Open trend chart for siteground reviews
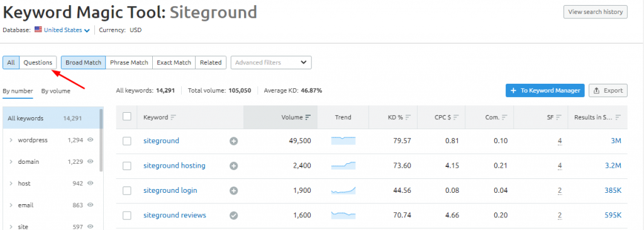Image resolution: width=644 pixels, height=230 pixels. click(x=343, y=215)
